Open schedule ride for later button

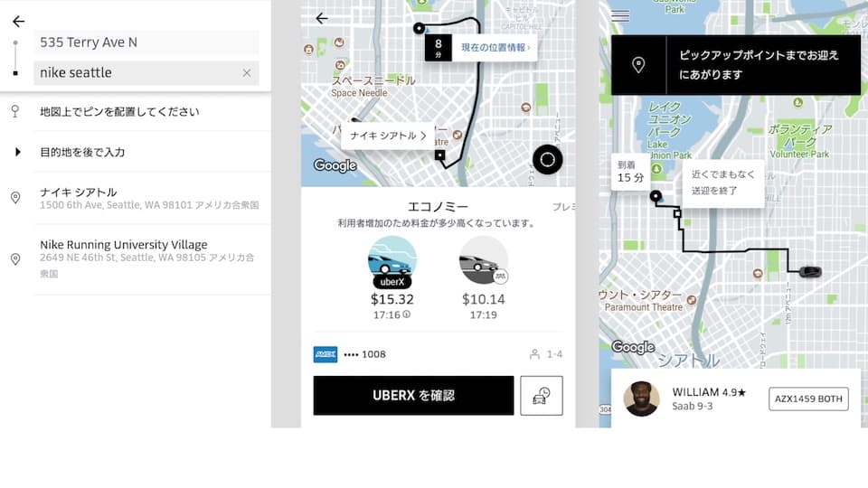pyautogui.click(x=542, y=396)
